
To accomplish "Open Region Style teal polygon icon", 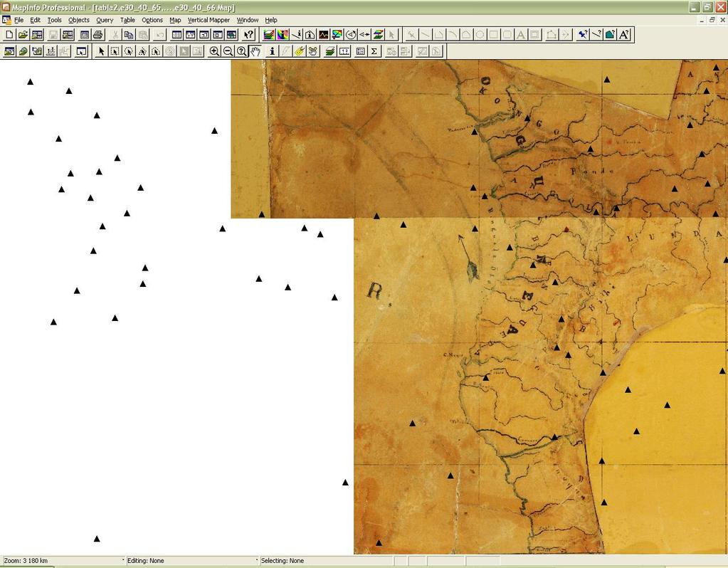I will click(x=611, y=35).
